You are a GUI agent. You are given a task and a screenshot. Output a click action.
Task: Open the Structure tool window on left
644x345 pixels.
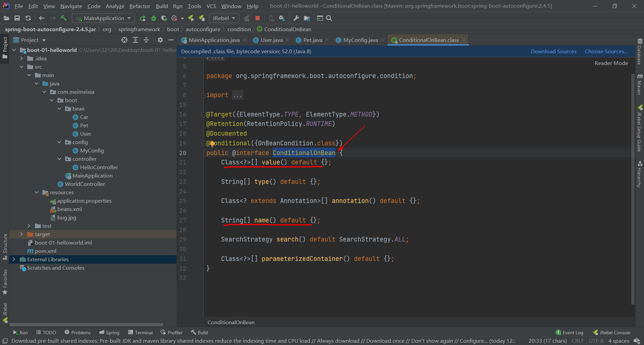[5, 247]
